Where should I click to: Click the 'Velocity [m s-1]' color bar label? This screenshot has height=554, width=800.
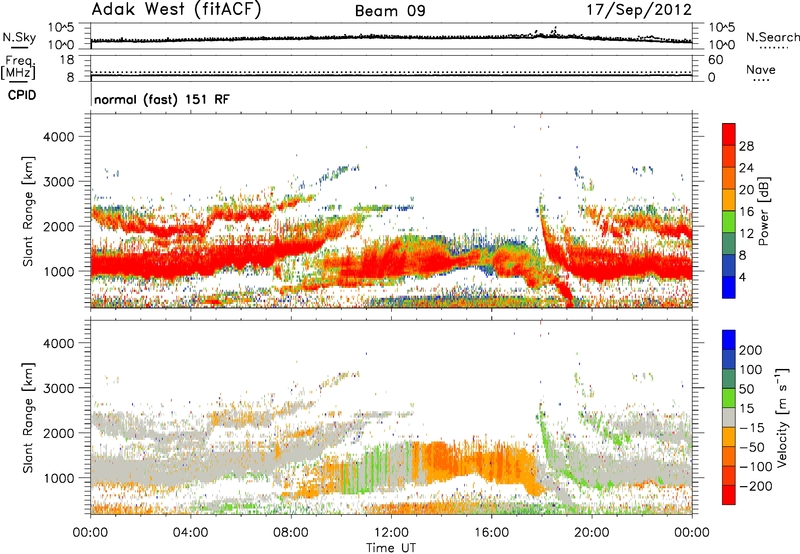(782, 417)
